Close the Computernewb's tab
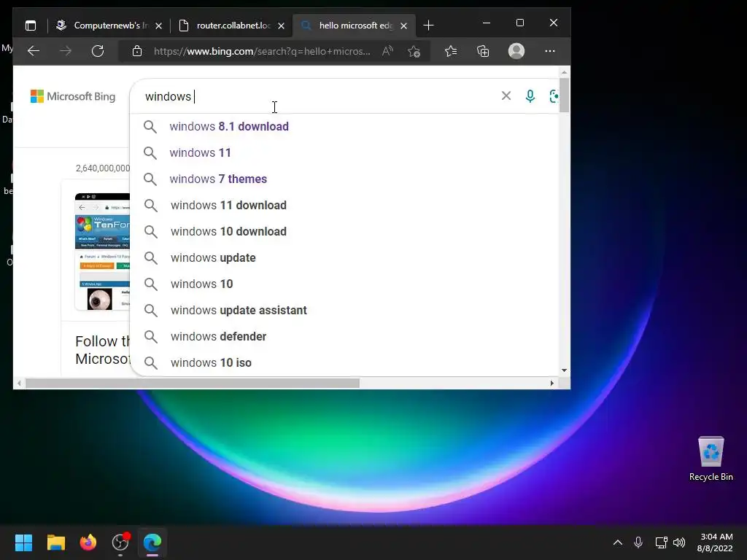Screen dimensions: 747x560 coord(158,26)
